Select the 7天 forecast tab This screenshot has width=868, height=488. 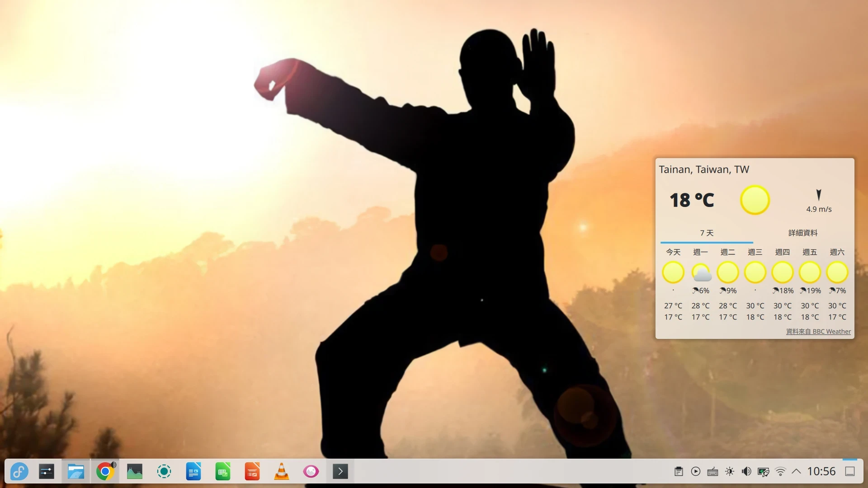click(706, 233)
